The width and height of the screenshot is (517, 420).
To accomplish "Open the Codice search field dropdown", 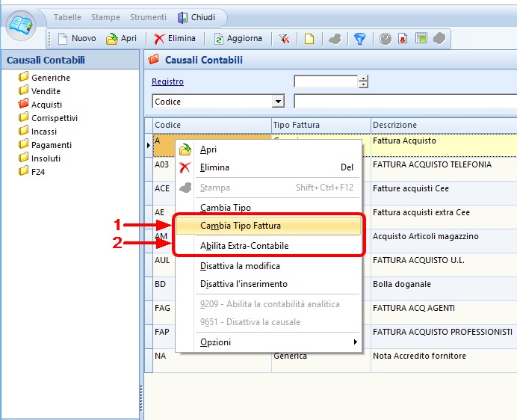I will pos(279,102).
